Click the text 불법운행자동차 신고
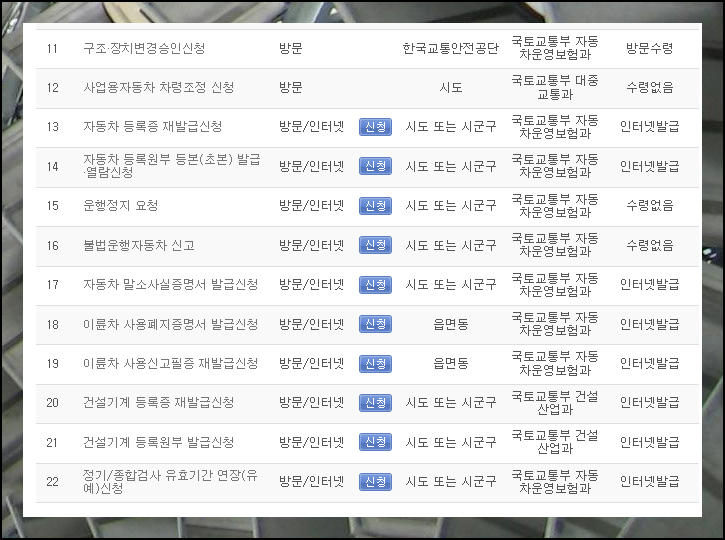 pyautogui.click(x=139, y=245)
